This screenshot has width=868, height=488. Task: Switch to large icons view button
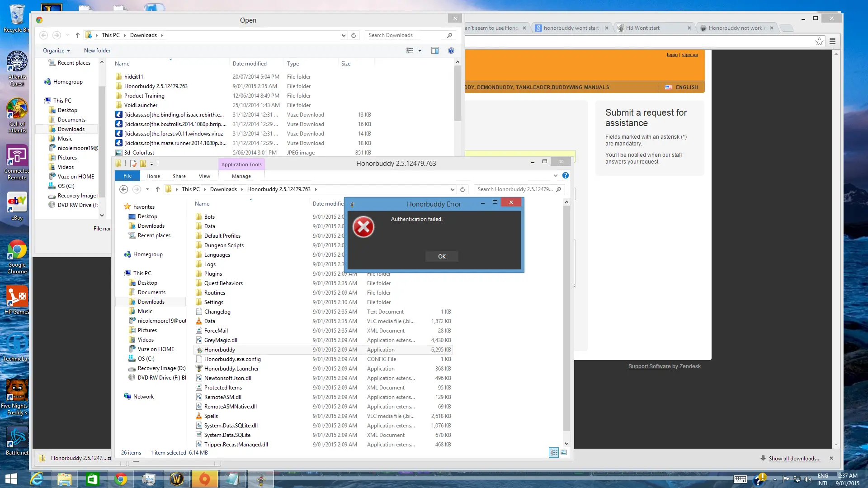[564, 452]
